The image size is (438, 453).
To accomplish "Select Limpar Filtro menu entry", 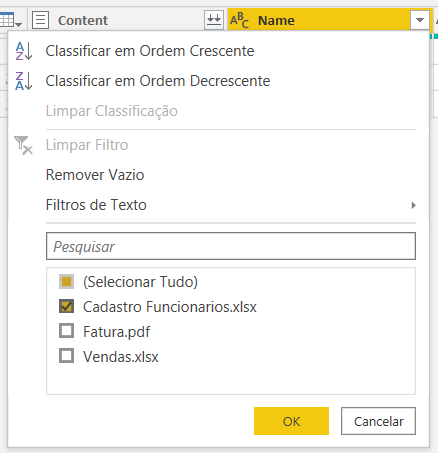I will (87, 145).
